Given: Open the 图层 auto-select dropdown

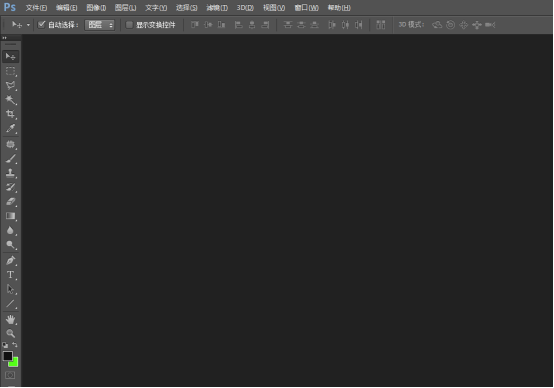Looking at the screenshot, I should click(x=100, y=25).
